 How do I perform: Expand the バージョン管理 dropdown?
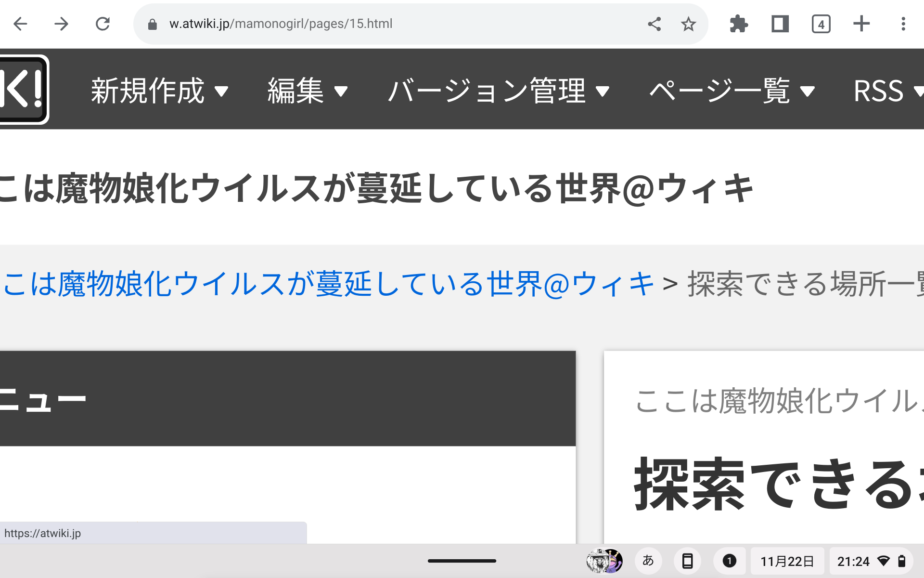tap(499, 91)
